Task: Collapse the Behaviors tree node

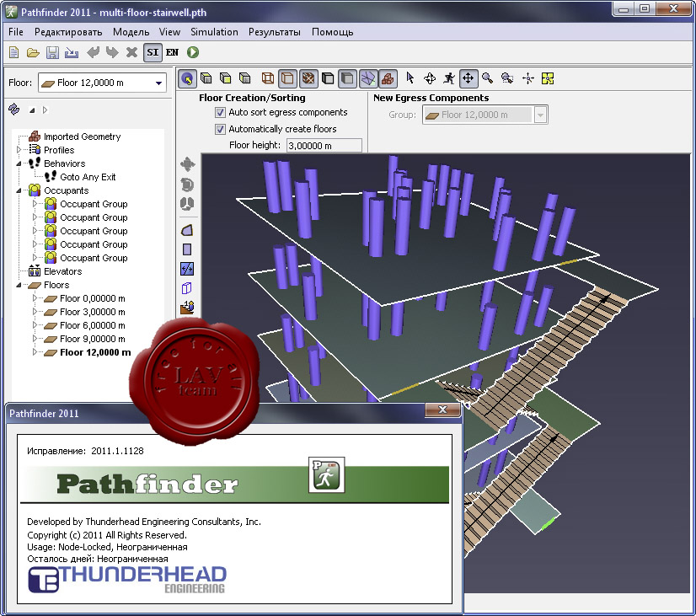Action: point(19,163)
